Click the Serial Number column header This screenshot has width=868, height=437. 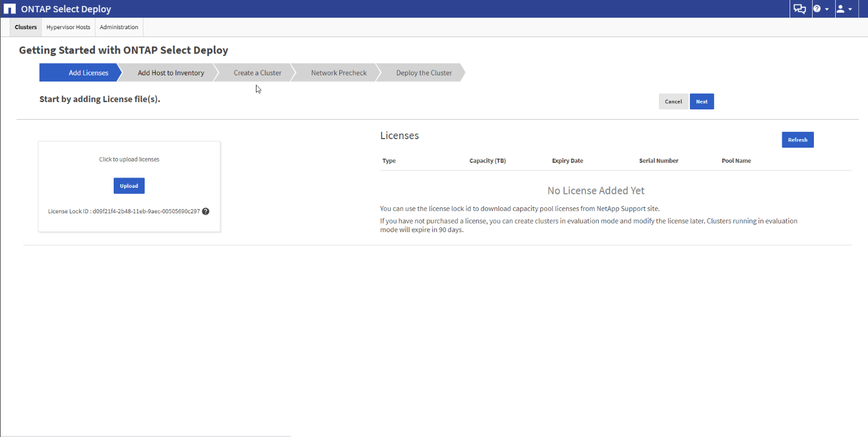tap(659, 161)
